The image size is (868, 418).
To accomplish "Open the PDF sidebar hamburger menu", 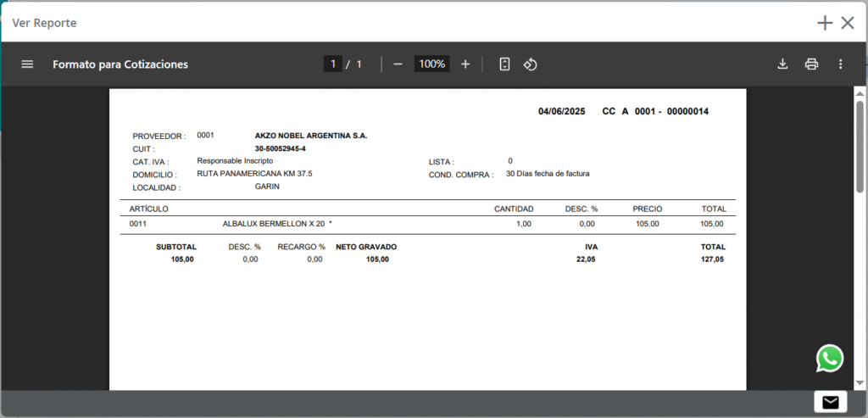I will coord(27,64).
